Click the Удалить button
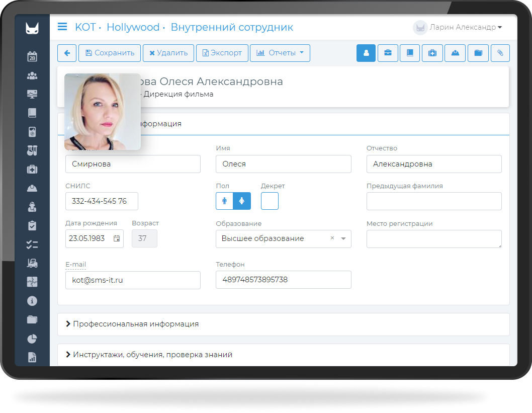Image resolution: width=532 pixels, height=413 pixels. tap(168, 53)
